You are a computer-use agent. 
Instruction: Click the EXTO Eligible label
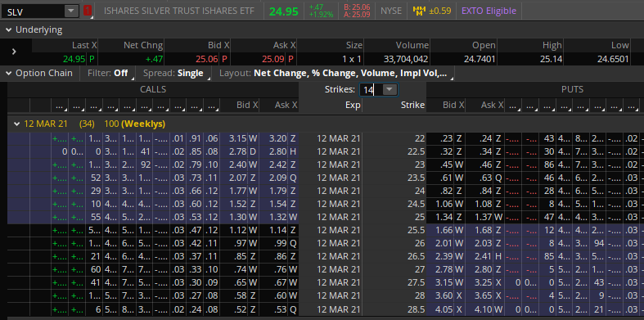(x=489, y=11)
